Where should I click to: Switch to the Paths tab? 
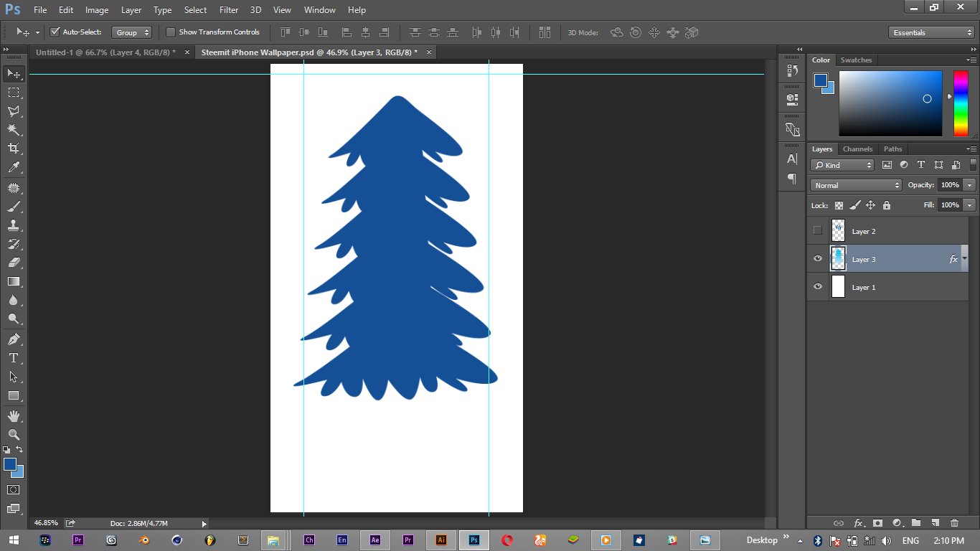893,149
